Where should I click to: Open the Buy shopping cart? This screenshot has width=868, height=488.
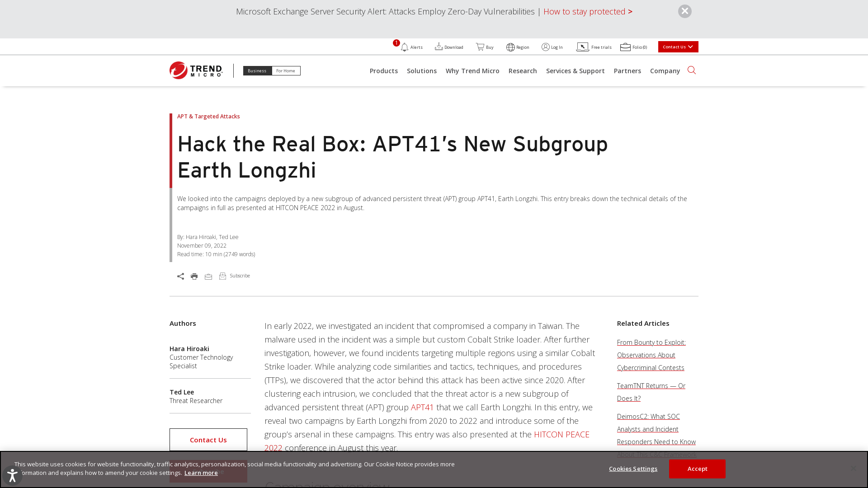point(481,47)
